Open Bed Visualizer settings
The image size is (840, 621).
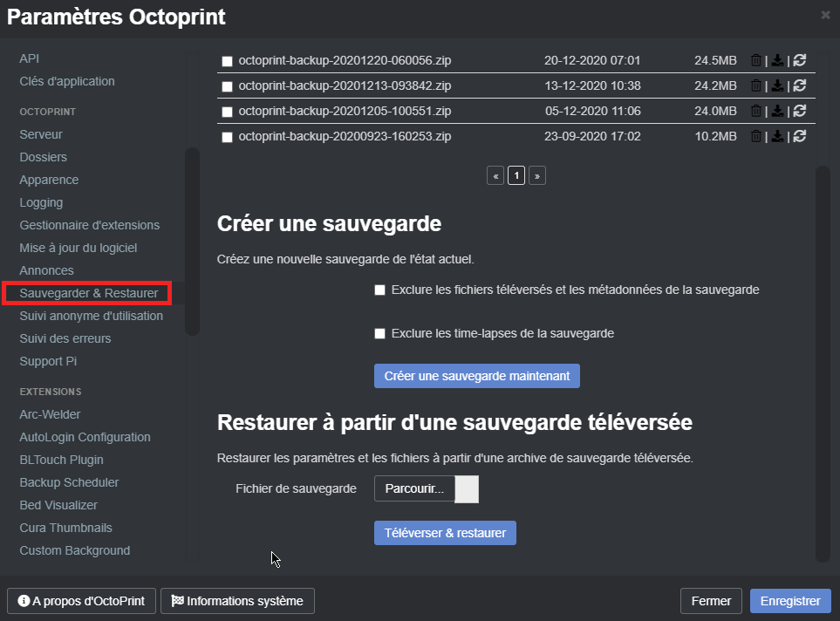click(x=58, y=505)
